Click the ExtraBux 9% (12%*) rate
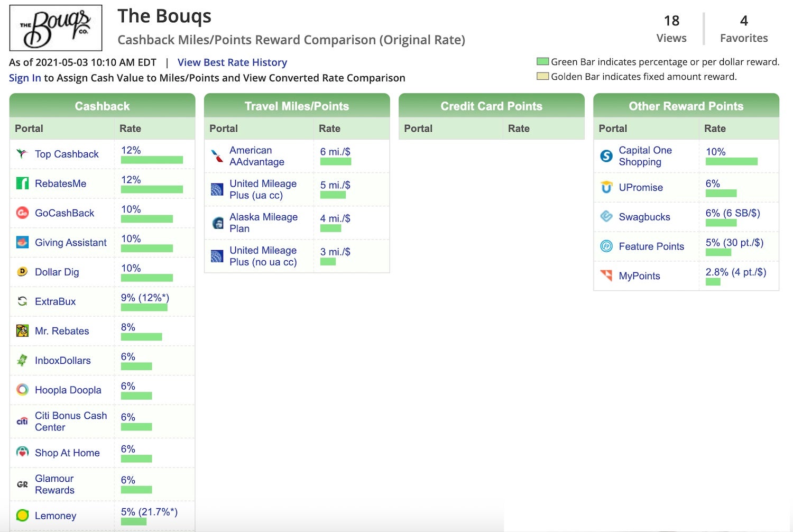The image size is (793, 532). 145,298
